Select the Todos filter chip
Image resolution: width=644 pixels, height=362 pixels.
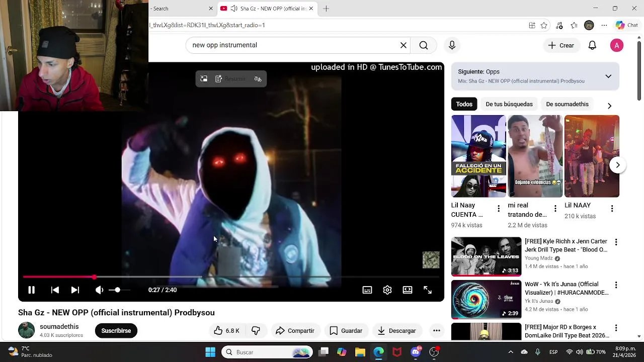[464, 104]
